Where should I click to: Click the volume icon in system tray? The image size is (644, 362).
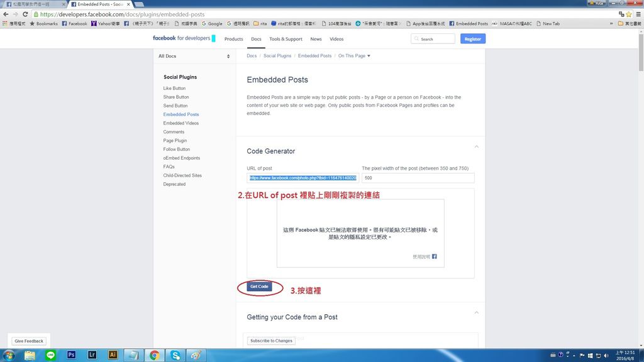click(606, 356)
